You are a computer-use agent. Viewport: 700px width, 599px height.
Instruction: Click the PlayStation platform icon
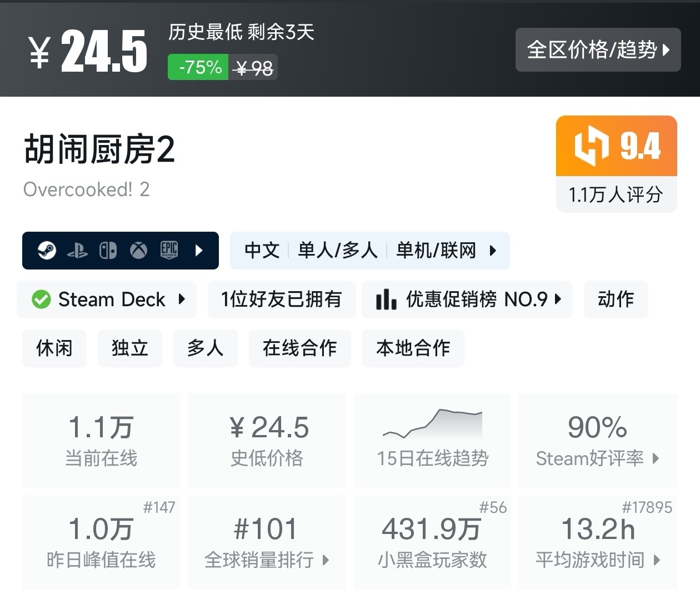coord(77,251)
